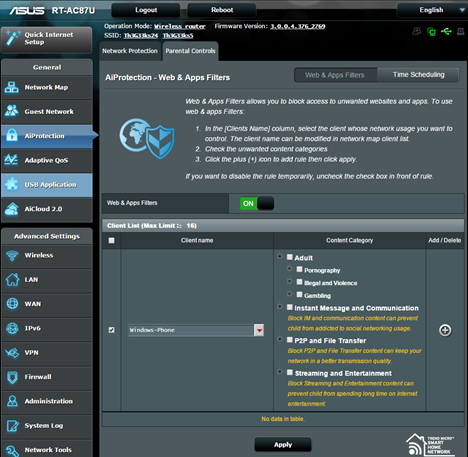
Task: Open the firmware version 3.0.0.4.376_2769 link
Action: coord(298,26)
